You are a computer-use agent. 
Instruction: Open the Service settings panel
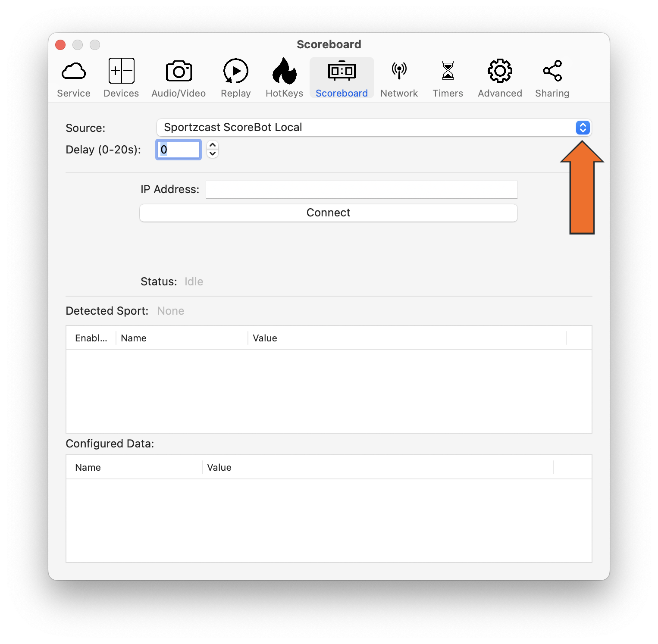(x=73, y=78)
